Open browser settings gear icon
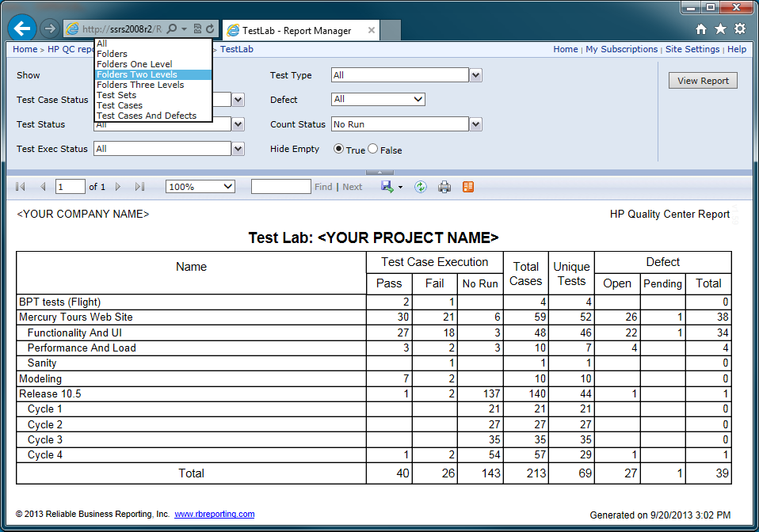Screen dimensions: 759x532 click(739, 28)
